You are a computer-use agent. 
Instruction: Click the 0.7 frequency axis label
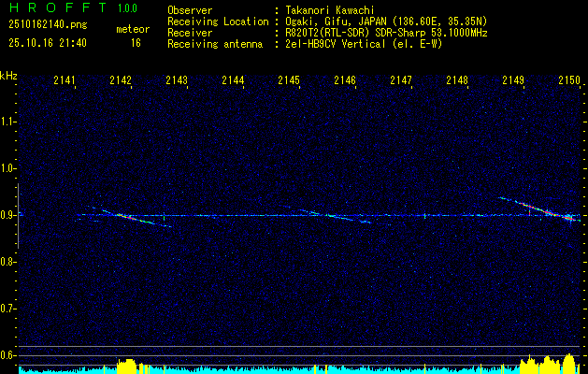[9, 308]
